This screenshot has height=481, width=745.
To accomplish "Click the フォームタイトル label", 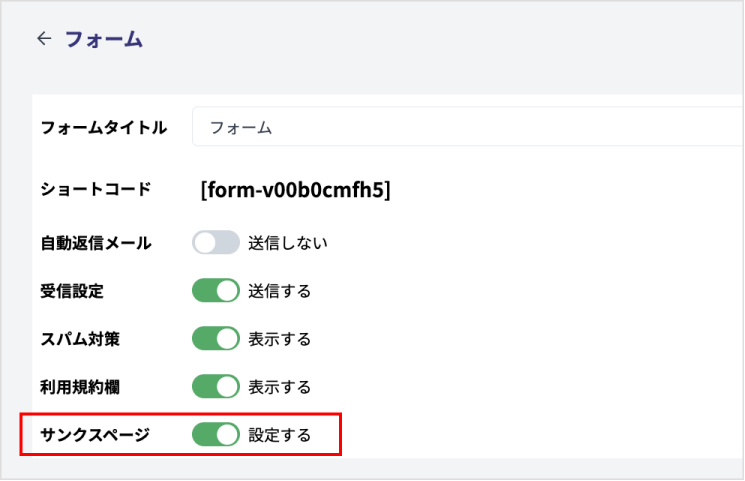I will point(103,128).
